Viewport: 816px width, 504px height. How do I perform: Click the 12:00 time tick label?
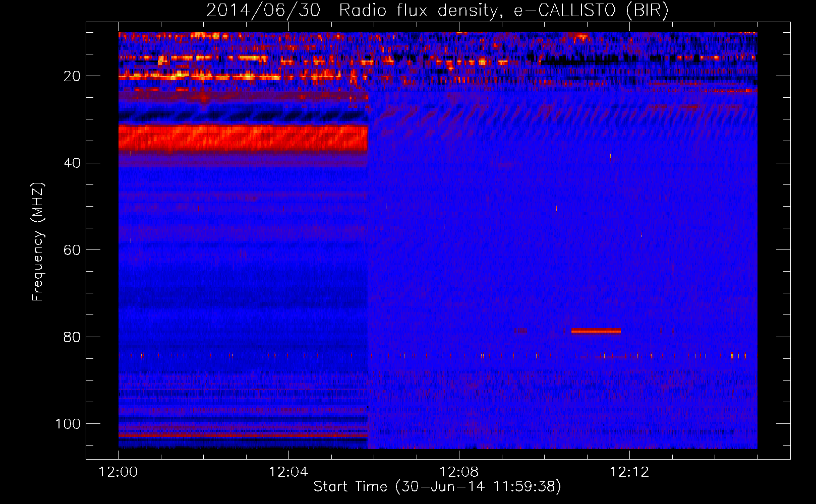pos(119,472)
